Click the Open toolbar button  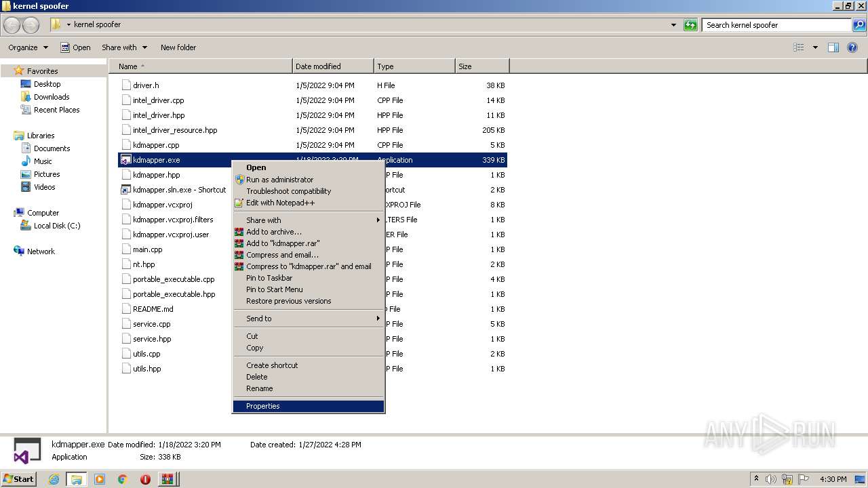[x=75, y=47]
